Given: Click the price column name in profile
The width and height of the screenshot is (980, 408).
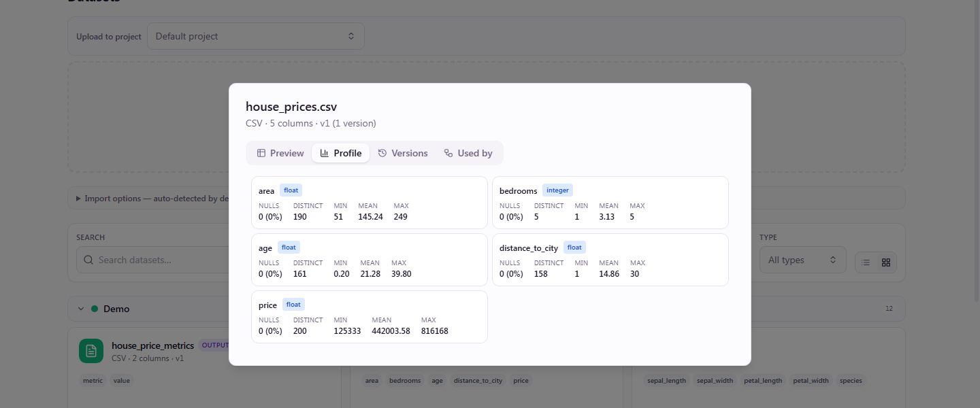Looking at the screenshot, I should tap(267, 305).
